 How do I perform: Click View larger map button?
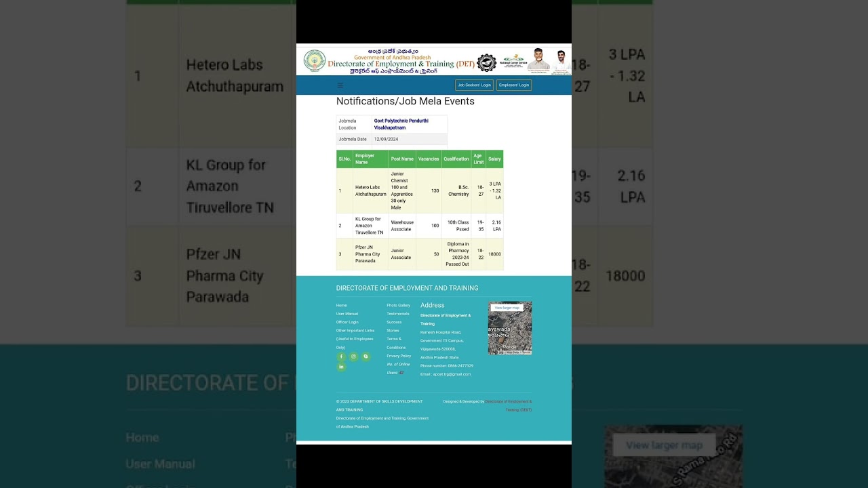pyautogui.click(x=507, y=308)
